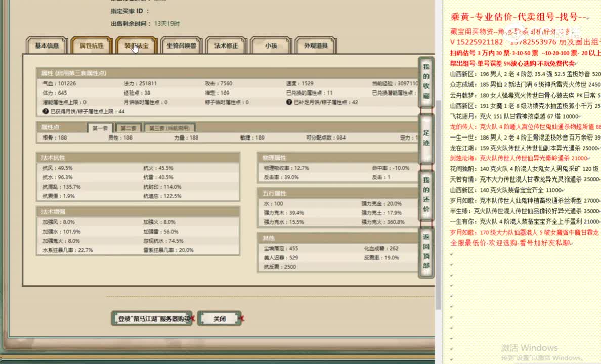Click help icon beside 已补足月饼/粽子属性点
This screenshot has width=601, height=364.
pos(289,102)
